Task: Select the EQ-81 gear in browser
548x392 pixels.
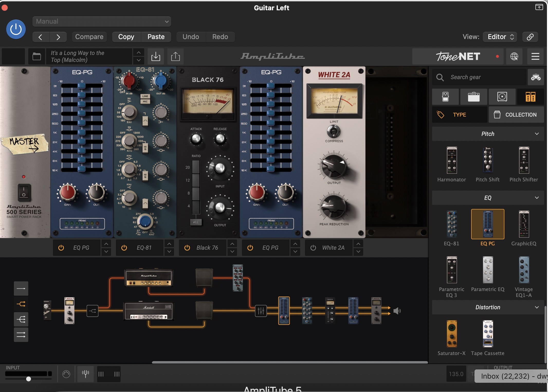Action: click(452, 224)
